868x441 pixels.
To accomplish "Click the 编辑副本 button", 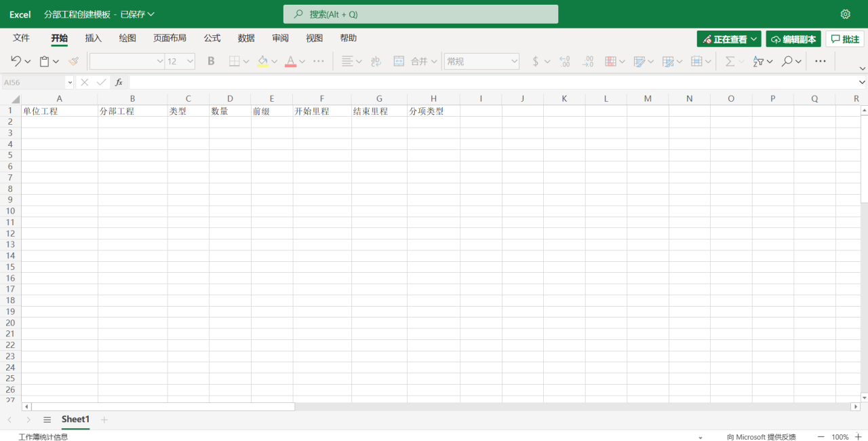I will [793, 39].
